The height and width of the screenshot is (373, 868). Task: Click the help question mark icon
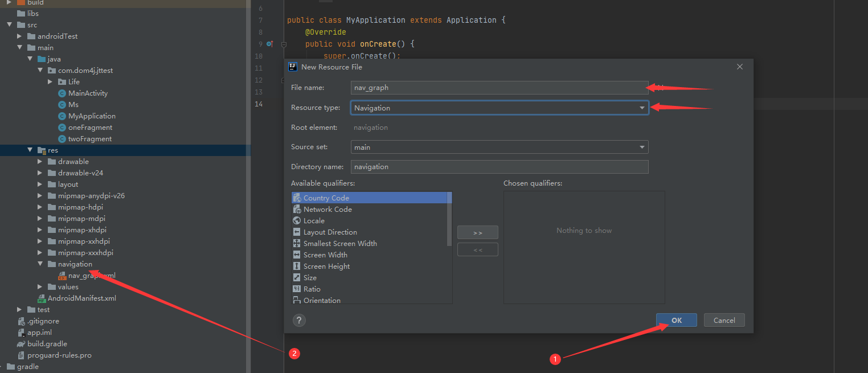click(x=299, y=319)
